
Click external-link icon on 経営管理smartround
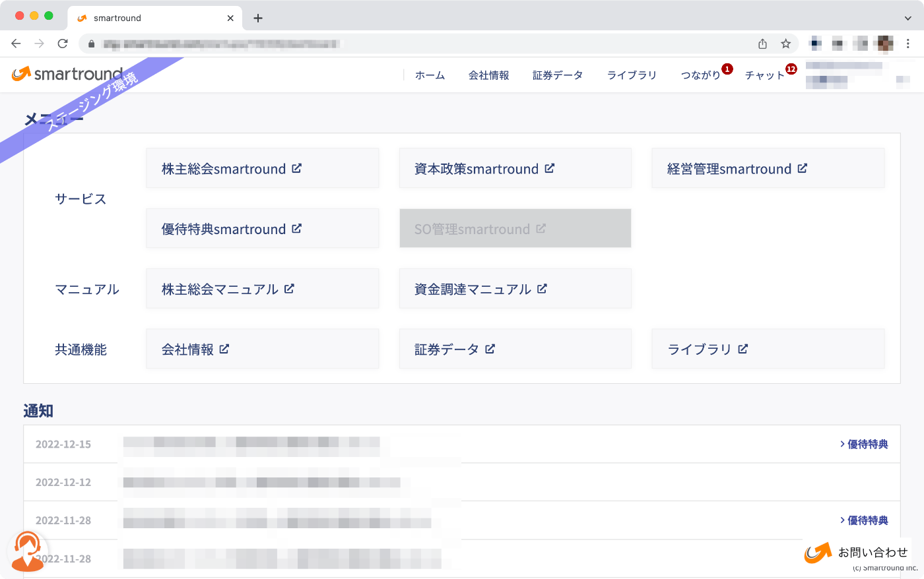pos(803,168)
